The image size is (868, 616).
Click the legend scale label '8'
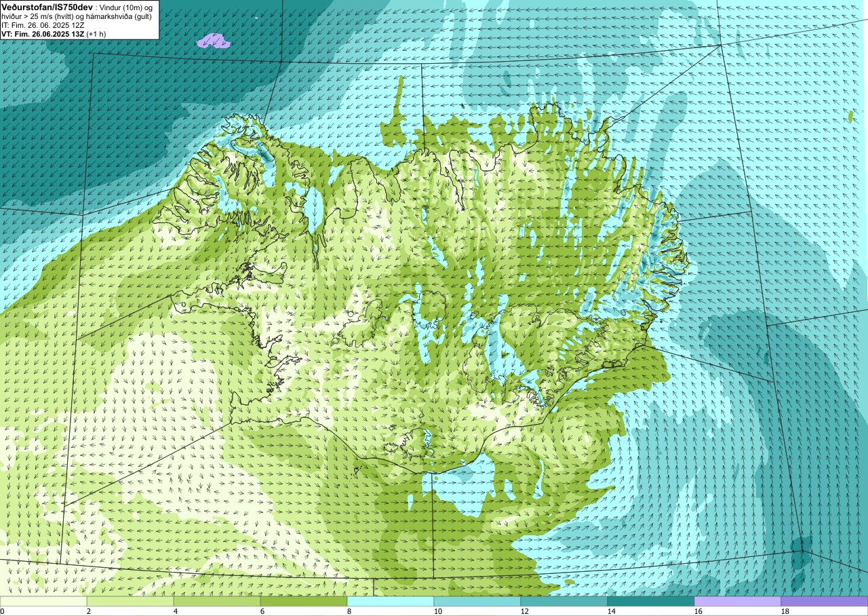349,611
